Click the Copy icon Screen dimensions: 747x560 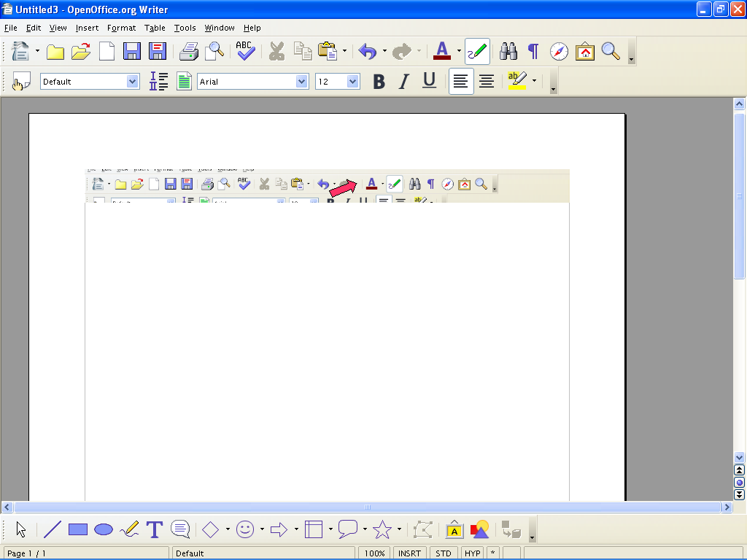pos(303,51)
